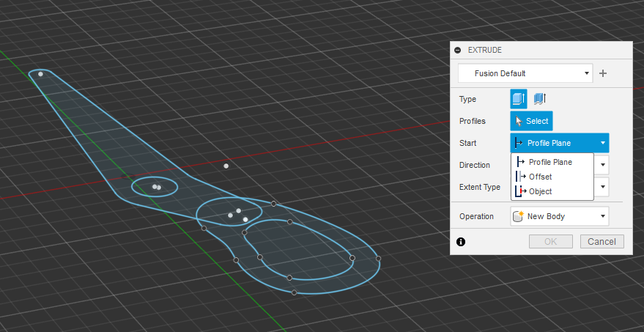Screen dimensions: 644x332
Task: Select the solid Extrude type icon
Action: [x=519, y=99]
